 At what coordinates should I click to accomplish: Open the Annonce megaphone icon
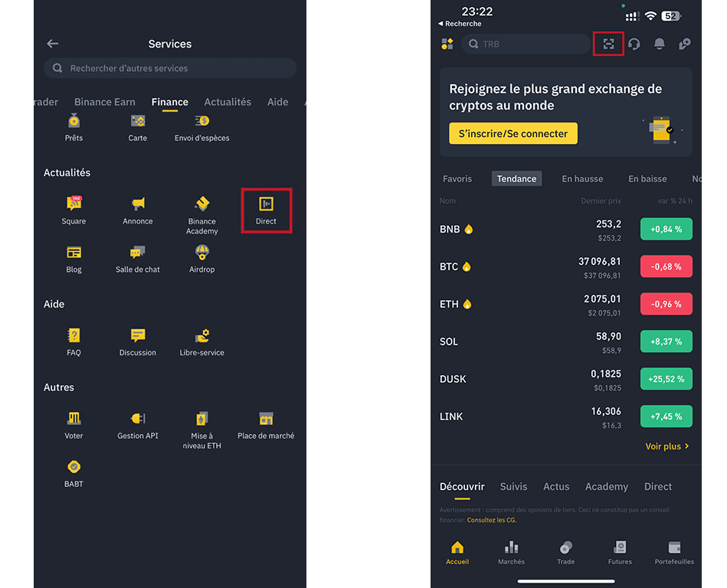[x=138, y=204]
